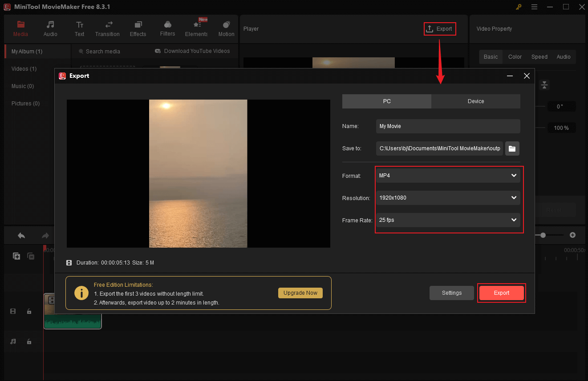Click the undo arrow above the timeline

21,235
